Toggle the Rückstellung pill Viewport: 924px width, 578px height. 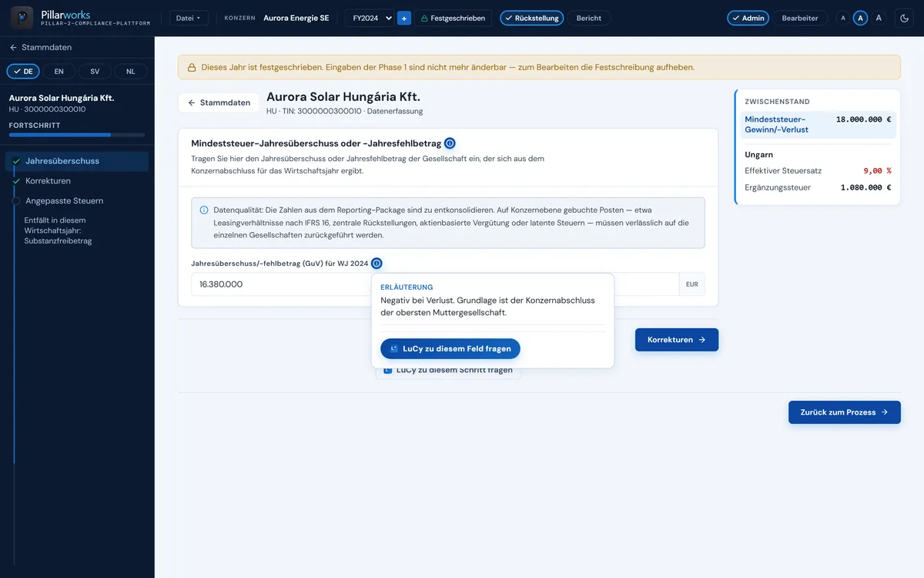(x=531, y=18)
